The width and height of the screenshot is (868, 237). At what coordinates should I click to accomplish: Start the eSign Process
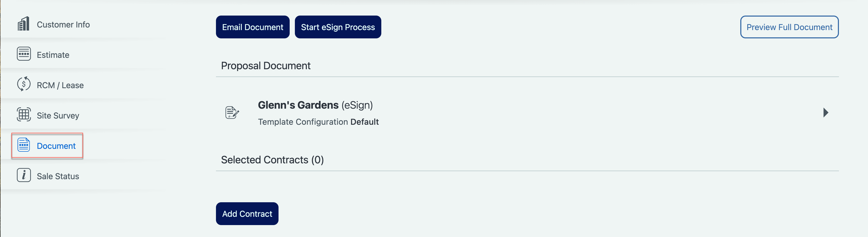pyautogui.click(x=338, y=27)
